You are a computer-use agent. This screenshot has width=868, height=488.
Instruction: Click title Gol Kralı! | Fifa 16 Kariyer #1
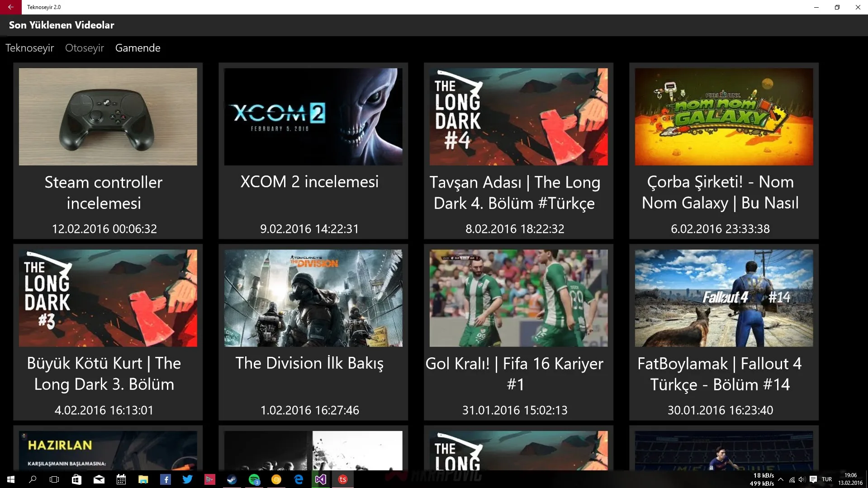[x=515, y=374]
